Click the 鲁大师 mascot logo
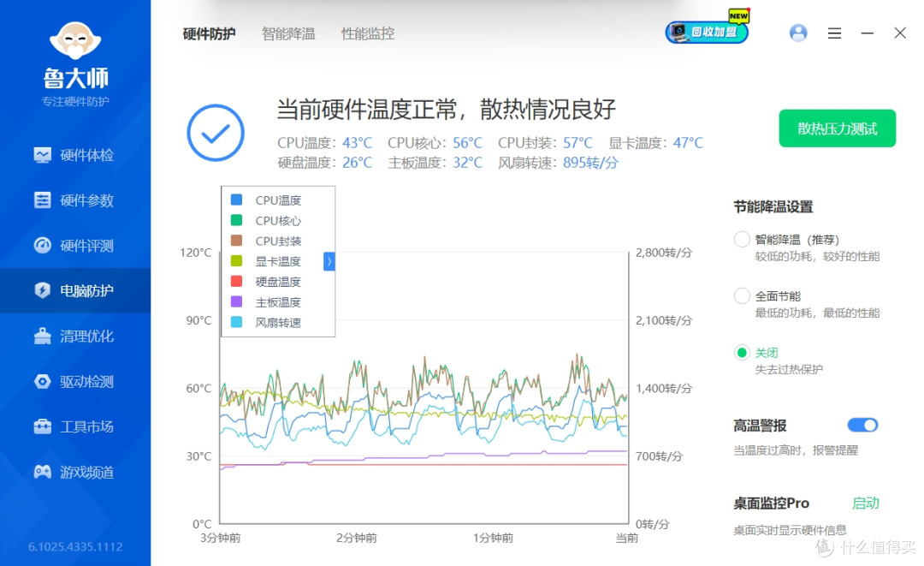The height and width of the screenshot is (566, 924). 75,40
